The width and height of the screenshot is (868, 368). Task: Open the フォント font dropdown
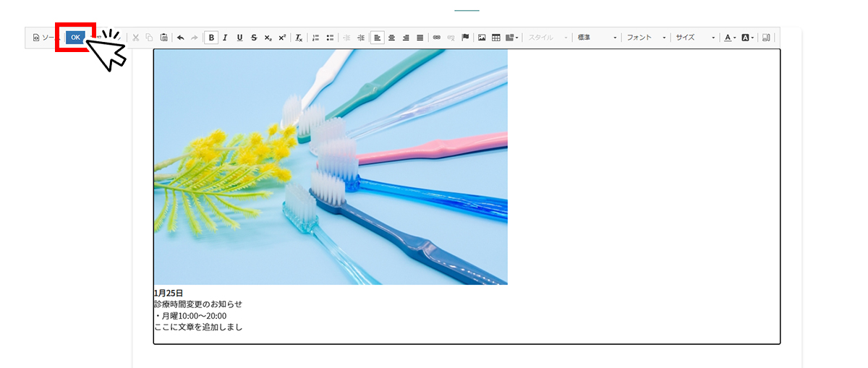tap(646, 38)
